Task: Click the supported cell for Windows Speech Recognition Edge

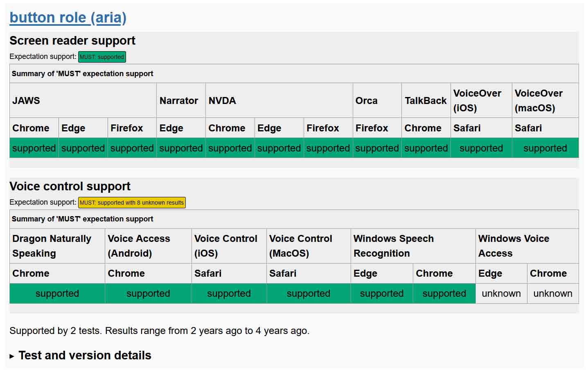Action: point(382,293)
